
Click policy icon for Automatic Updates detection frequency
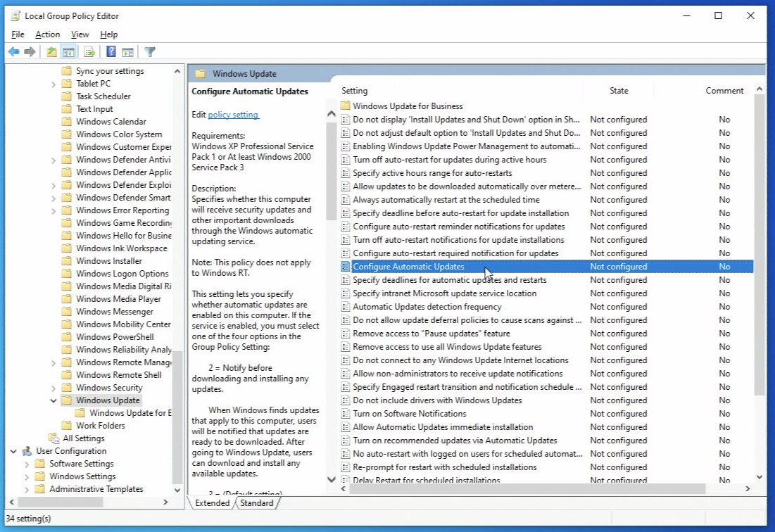coord(346,307)
